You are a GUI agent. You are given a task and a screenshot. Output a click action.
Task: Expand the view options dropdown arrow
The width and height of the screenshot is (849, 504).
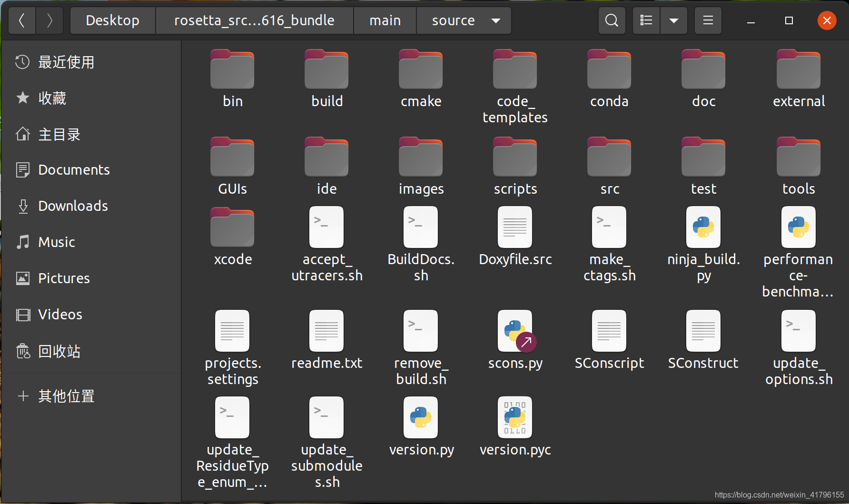click(x=674, y=20)
